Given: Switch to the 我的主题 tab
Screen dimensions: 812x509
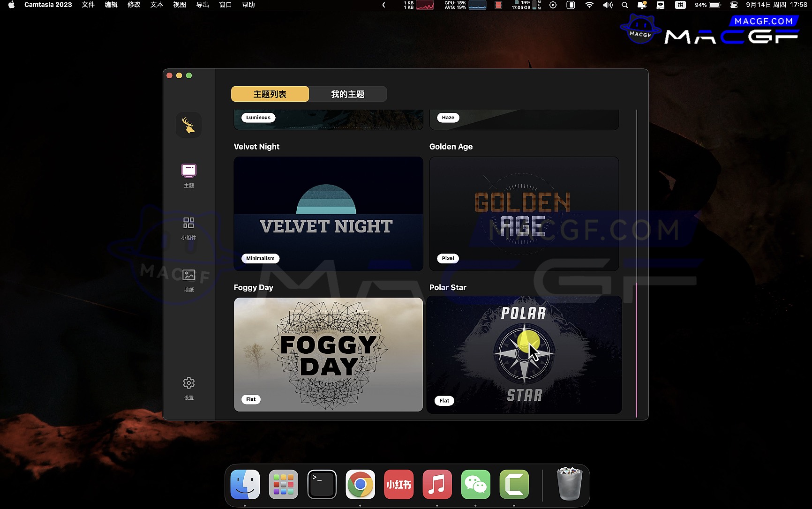Looking at the screenshot, I should coord(347,94).
